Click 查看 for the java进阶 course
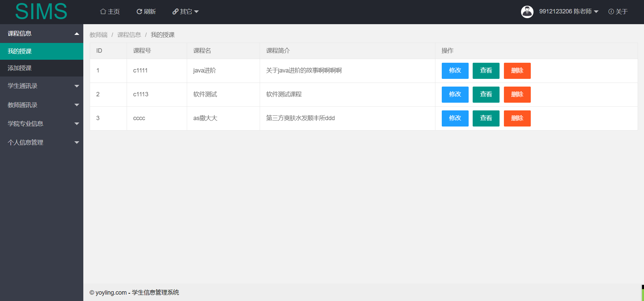The width and height of the screenshot is (644, 301). (486, 71)
